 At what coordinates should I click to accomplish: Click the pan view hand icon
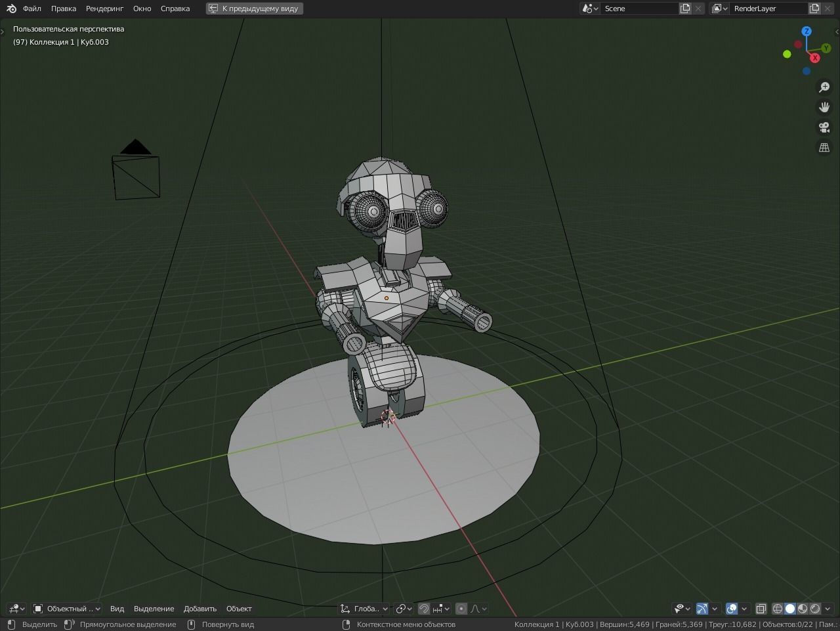coord(824,107)
